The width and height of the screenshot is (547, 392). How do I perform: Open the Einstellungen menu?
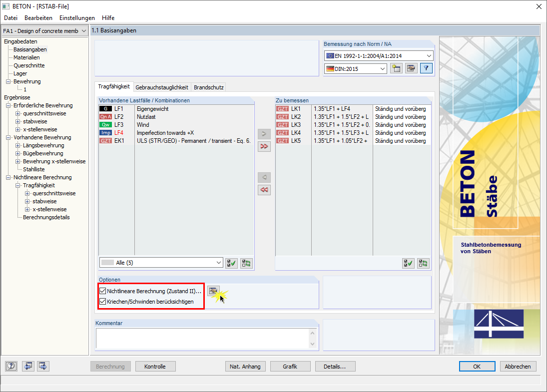tap(77, 18)
